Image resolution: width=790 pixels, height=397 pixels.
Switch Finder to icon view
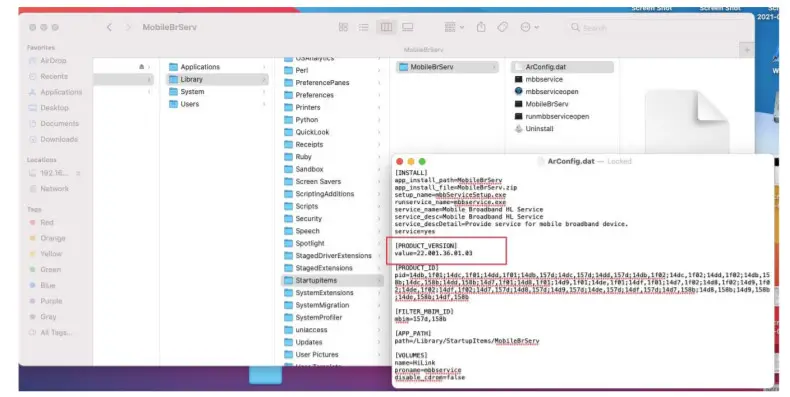[343, 27]
